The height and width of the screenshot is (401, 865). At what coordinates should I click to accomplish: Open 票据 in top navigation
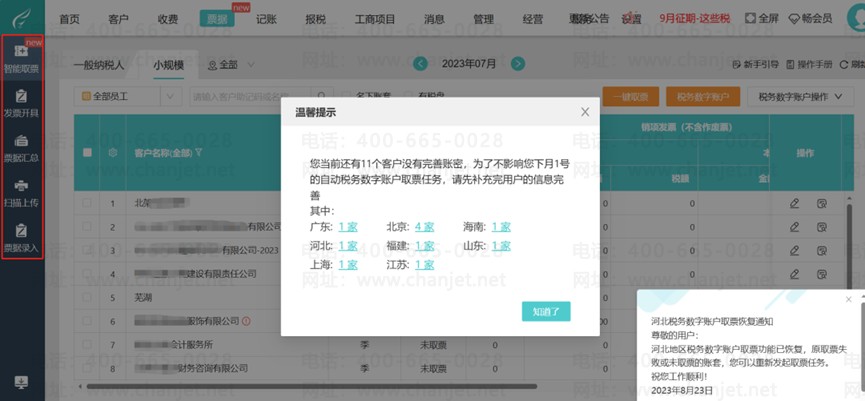click(x=217, y=19)
